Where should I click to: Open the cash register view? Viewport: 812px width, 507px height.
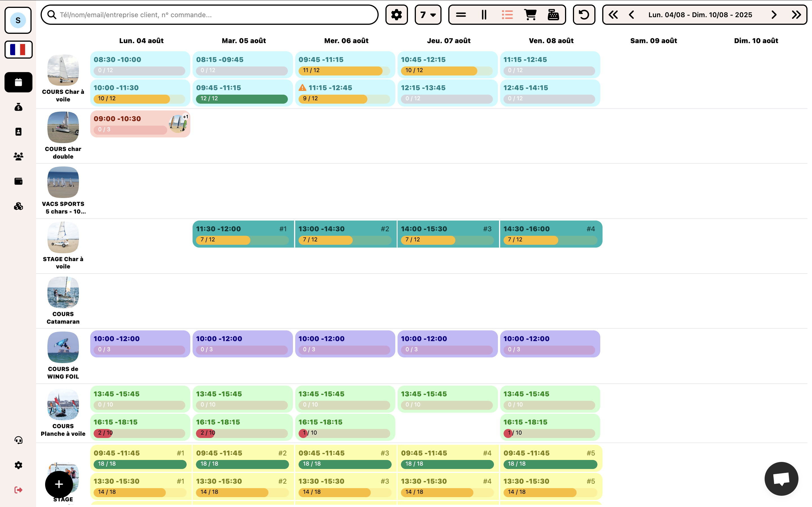click(x=553, y=14)
